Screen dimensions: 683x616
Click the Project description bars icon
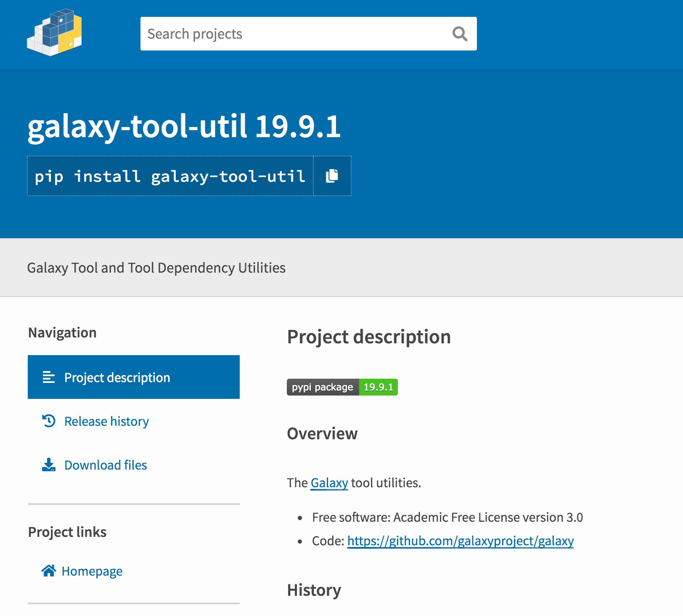point(48,377)
